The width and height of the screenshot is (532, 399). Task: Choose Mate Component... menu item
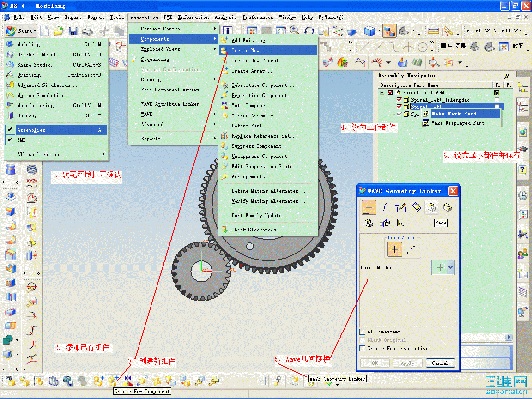click(268, 105)
